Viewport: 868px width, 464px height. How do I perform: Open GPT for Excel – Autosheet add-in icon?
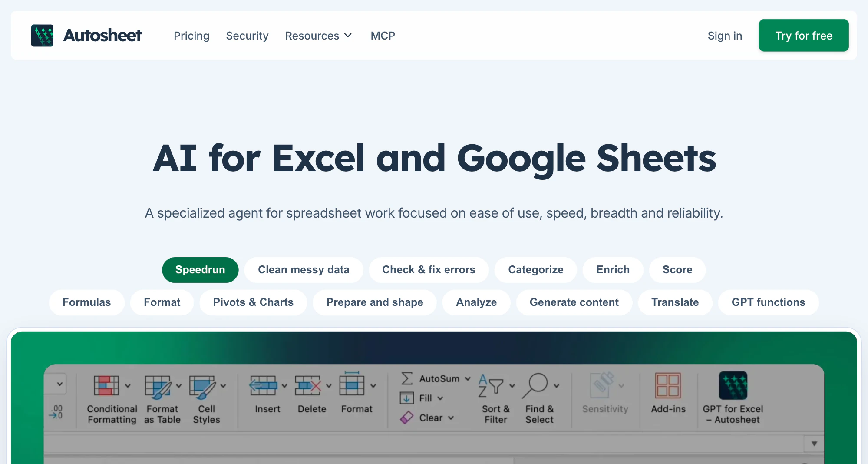coord(733,385)
